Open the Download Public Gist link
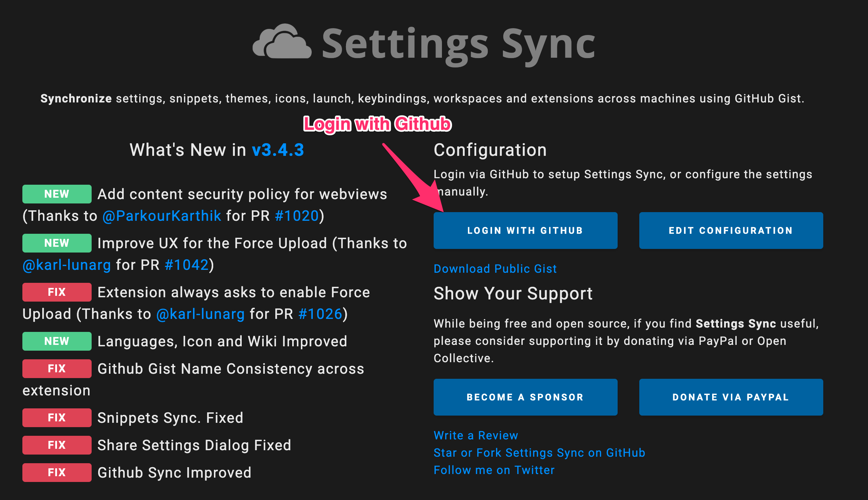The width and height of the screenshot is (868, 500). (x=495, y=268)
